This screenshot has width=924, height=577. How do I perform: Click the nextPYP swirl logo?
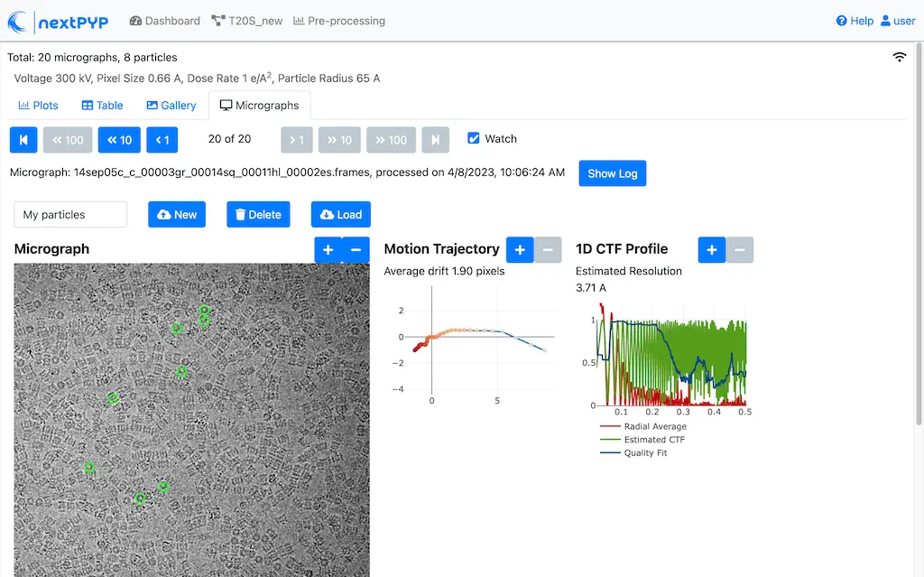coord(18,21)
